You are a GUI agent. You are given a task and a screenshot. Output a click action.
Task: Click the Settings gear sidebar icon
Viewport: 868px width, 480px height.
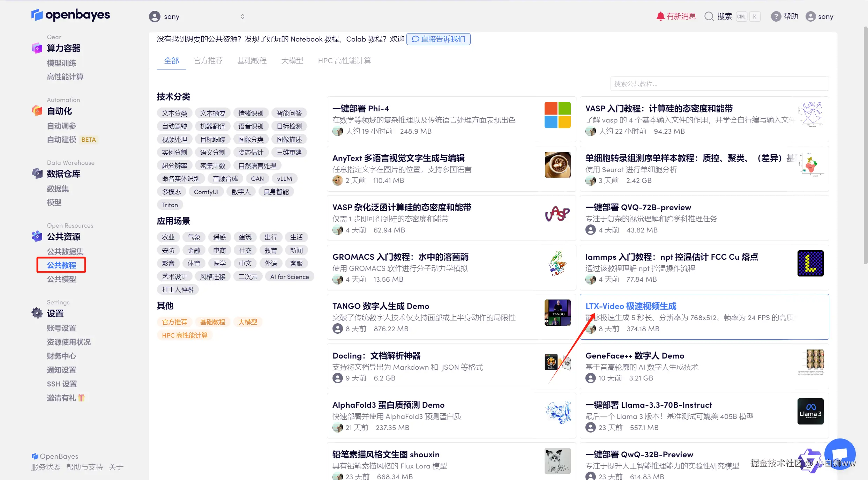[x=37, y=313]
